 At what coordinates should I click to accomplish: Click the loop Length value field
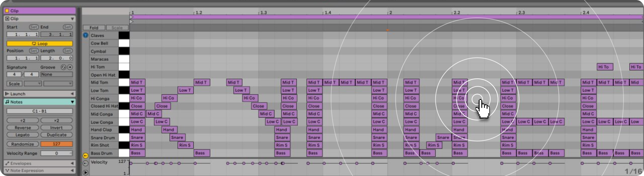tap(57, 58)
